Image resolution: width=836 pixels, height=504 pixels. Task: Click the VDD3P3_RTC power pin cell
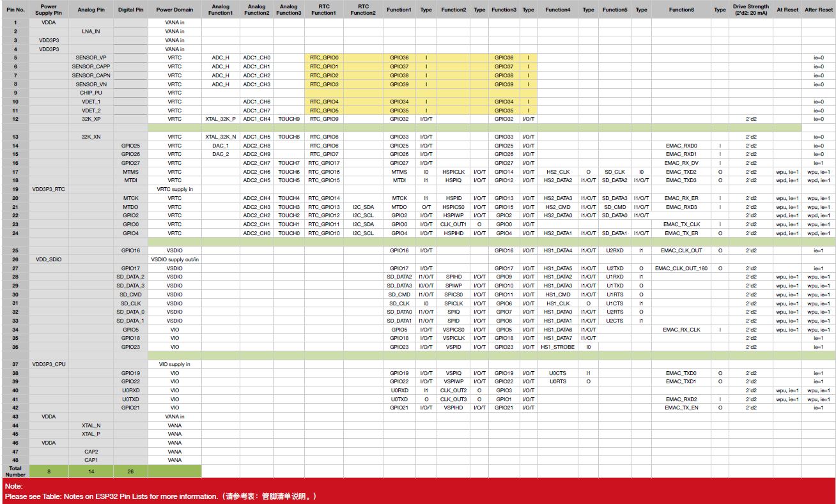[x=49, y=189]
